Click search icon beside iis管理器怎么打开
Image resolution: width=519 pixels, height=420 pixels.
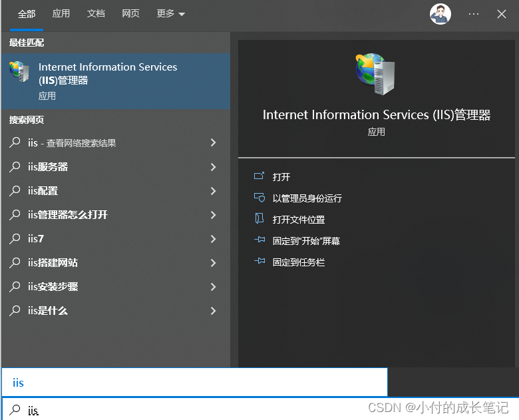[x=15, y=214]
